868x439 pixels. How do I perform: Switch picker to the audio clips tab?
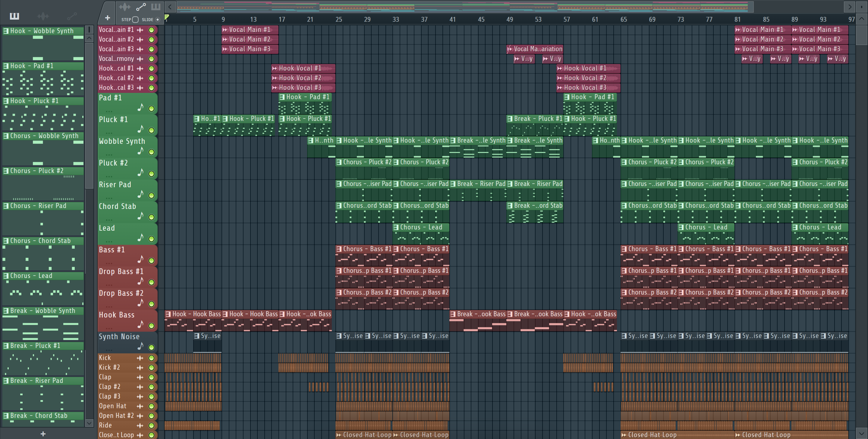[x=43, y=16]
